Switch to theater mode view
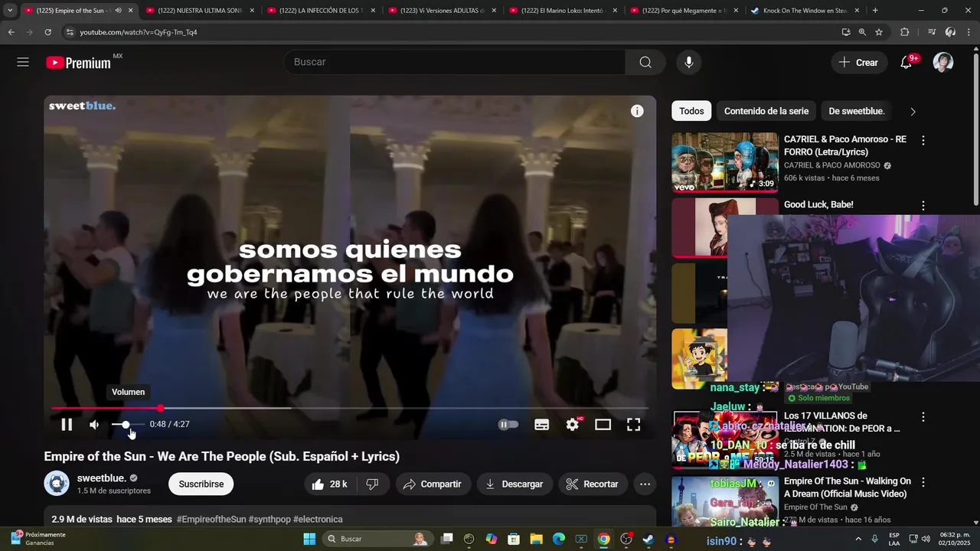This screenshot has width=980, height=551. [x=603, y=425]
